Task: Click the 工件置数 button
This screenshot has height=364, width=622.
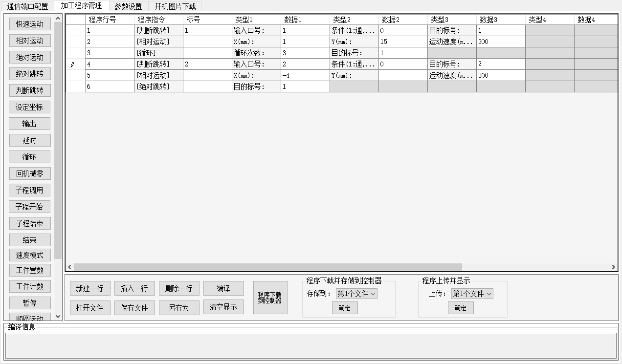Action: [30, 270]
